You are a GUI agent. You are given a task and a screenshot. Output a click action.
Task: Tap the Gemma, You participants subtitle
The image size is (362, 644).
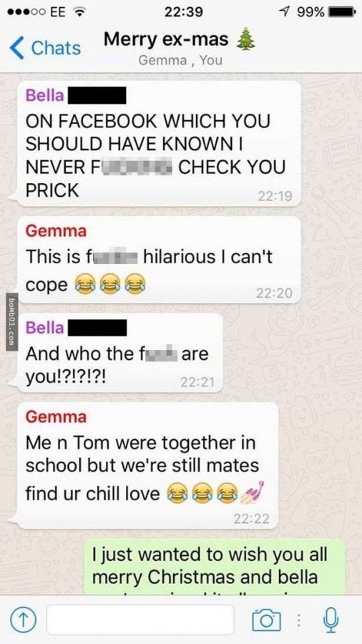click(180, 60)
